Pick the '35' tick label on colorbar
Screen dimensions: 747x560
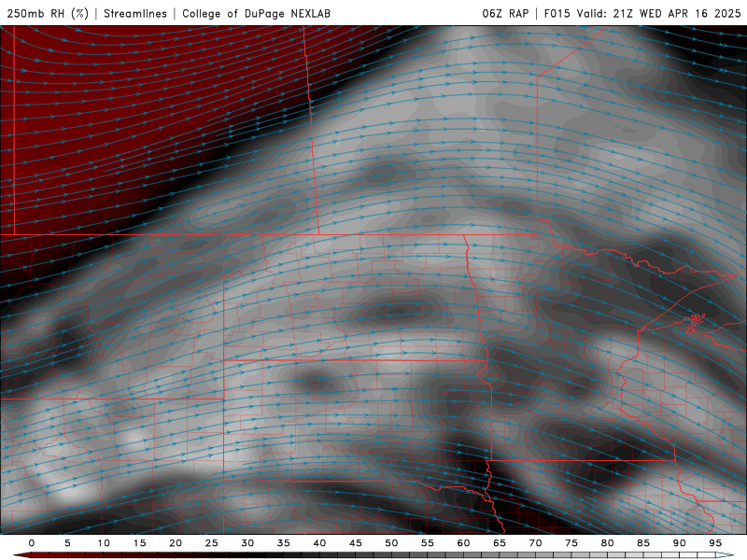pos(283,543)
